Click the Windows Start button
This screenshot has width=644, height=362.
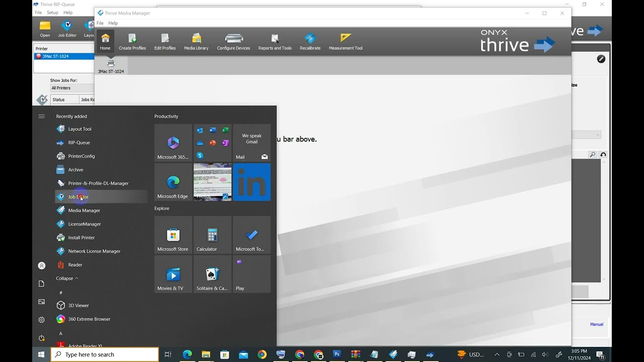click(41, 354)
